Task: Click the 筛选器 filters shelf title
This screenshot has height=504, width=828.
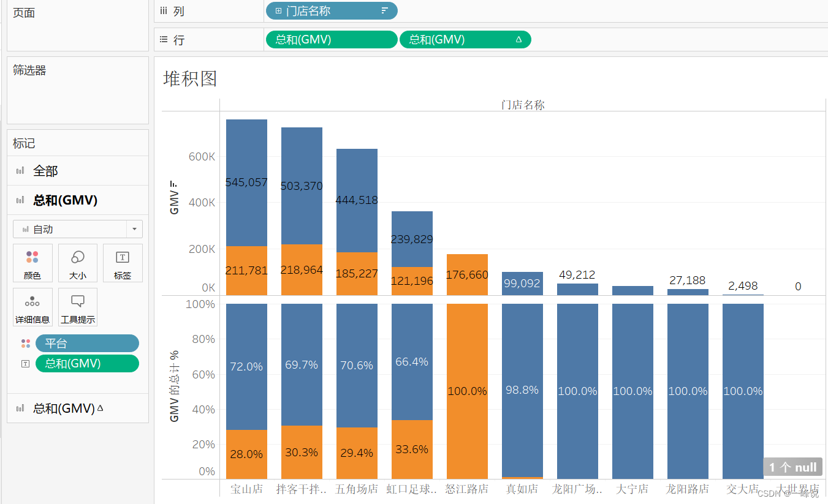Action: pos(29,70)
